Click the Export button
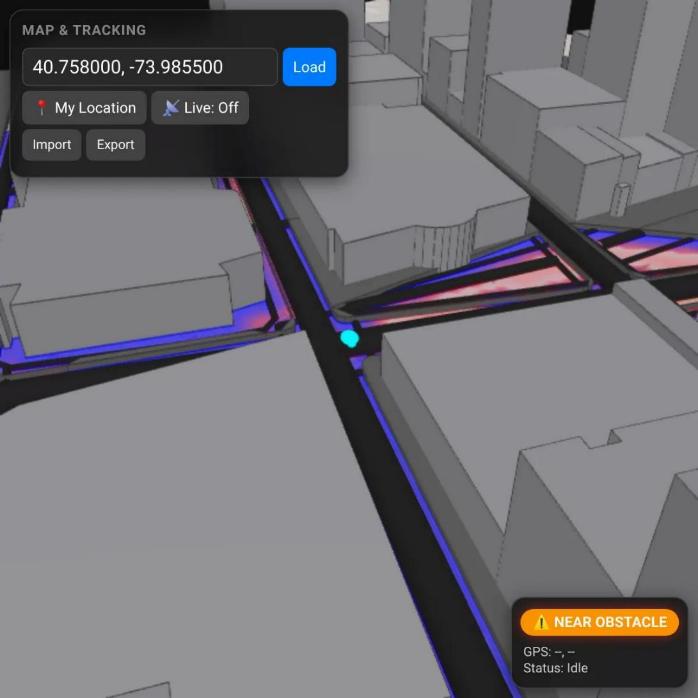This screenshot has width=698, height=698. pos(115,145)
